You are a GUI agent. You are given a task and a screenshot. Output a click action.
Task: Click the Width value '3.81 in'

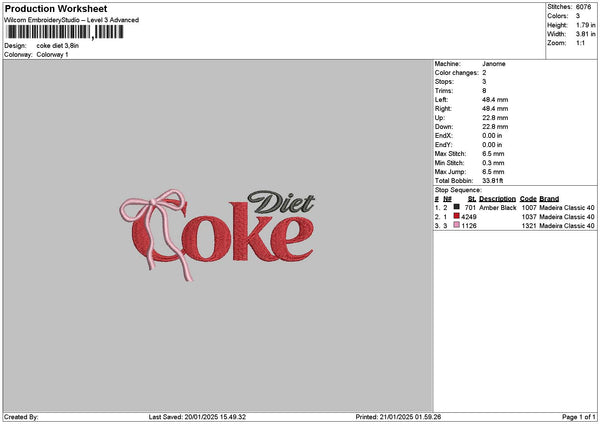click(585, 34)
